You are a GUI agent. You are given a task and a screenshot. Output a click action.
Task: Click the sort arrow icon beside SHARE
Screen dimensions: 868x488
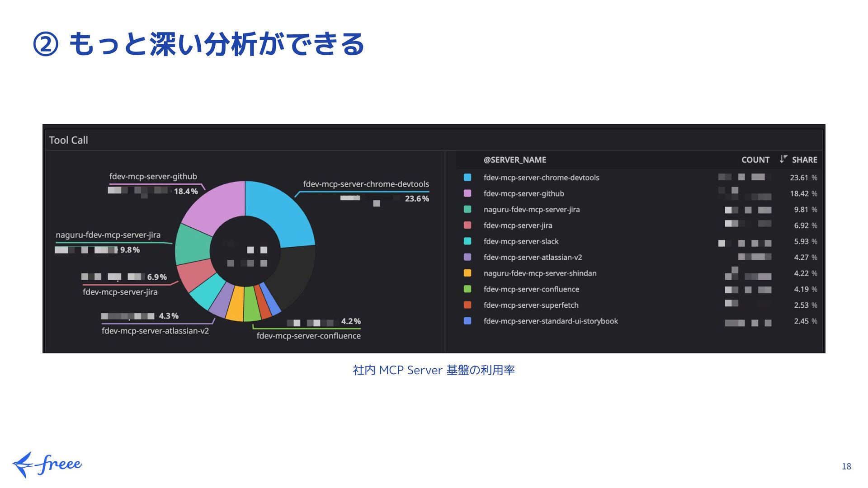click(783, 159)
